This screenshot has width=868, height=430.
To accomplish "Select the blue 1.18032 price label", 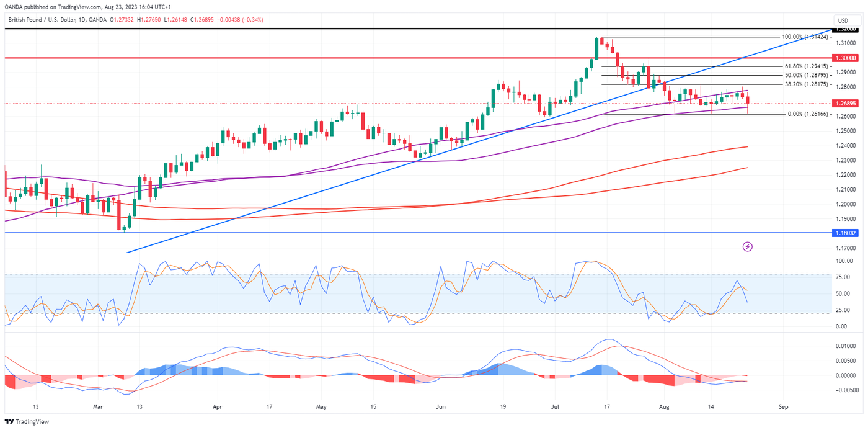I will [846, 233].
